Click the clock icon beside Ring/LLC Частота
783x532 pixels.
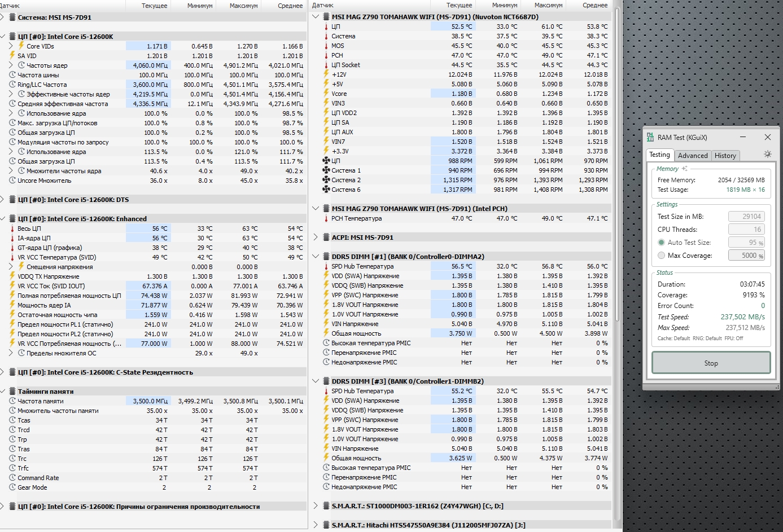tap(12, 84)
